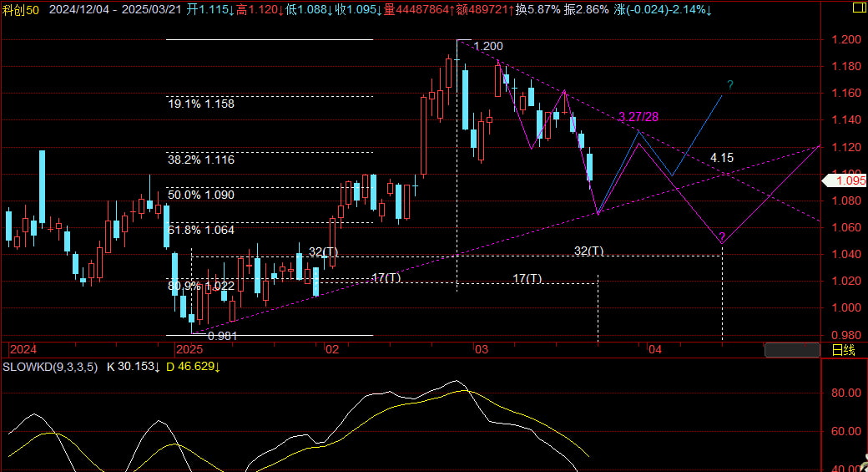
Task: Select the 3.27/28 magenta text annotation
Action: tap(638, 117)
